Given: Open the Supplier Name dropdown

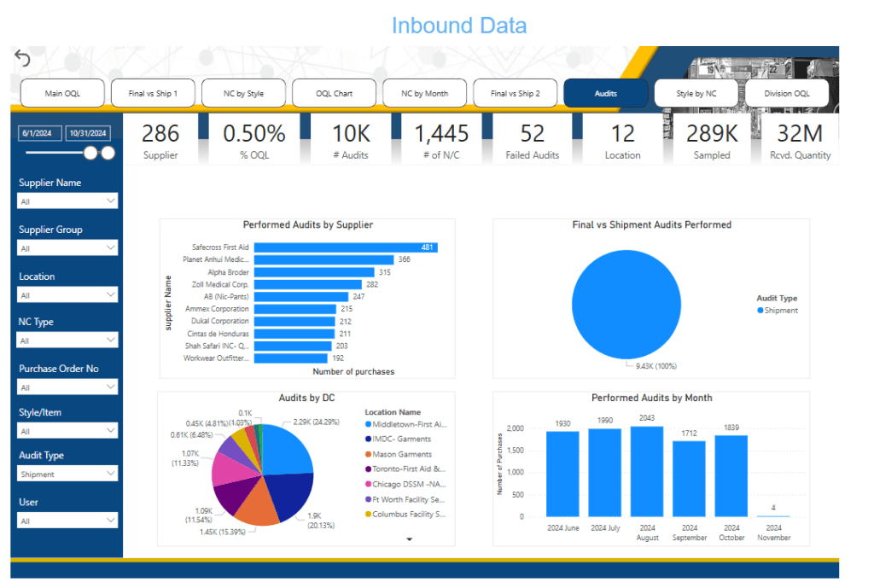Looking at the screenshot, I should coord(67,201).
